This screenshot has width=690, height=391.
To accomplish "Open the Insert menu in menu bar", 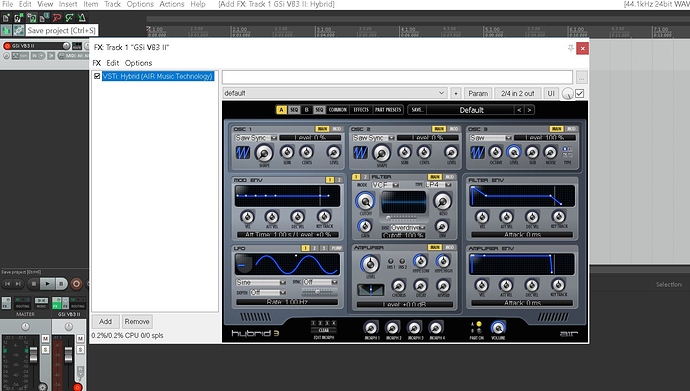I will (68, 4).
